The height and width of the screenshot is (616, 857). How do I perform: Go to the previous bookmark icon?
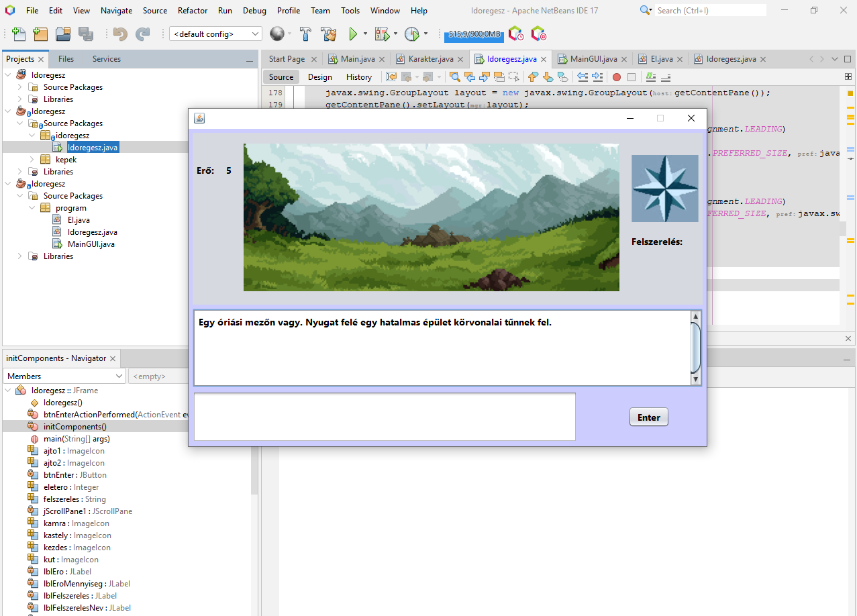click(x=533, y=77)
